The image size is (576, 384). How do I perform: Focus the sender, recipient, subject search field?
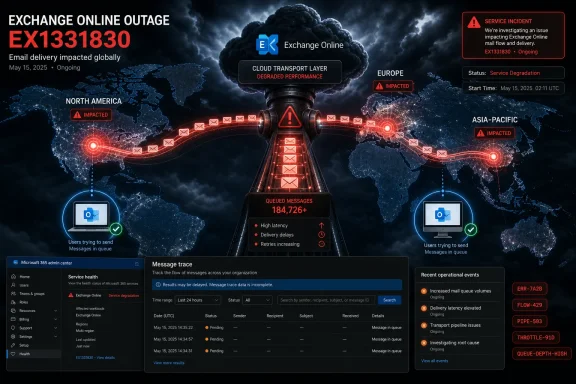pyautogui.click(x=326, y=300)
